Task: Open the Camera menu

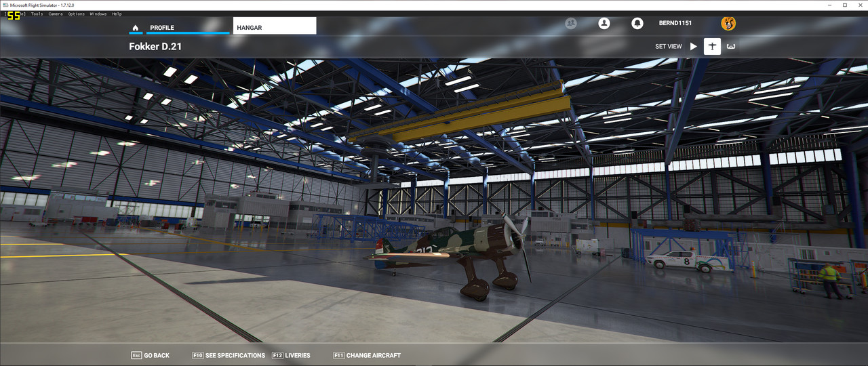Action: (56, 14)
